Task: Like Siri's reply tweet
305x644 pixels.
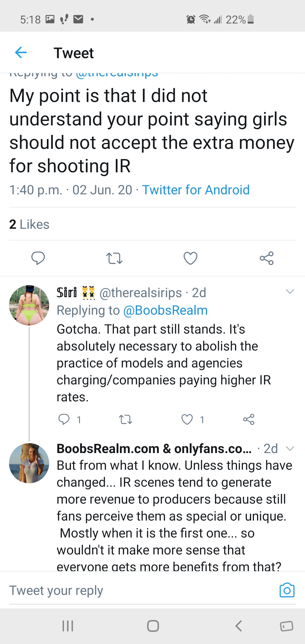Action: pyautogui.click(x=187, y=419)
